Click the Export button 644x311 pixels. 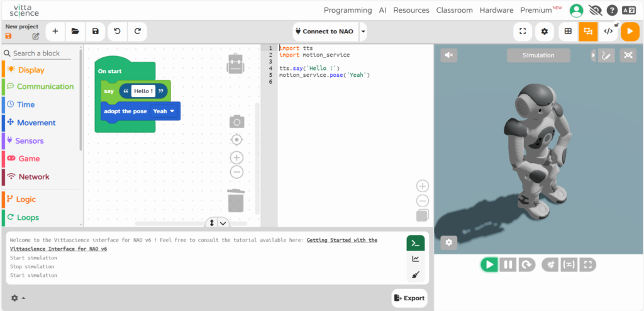(x=409, y=298)
